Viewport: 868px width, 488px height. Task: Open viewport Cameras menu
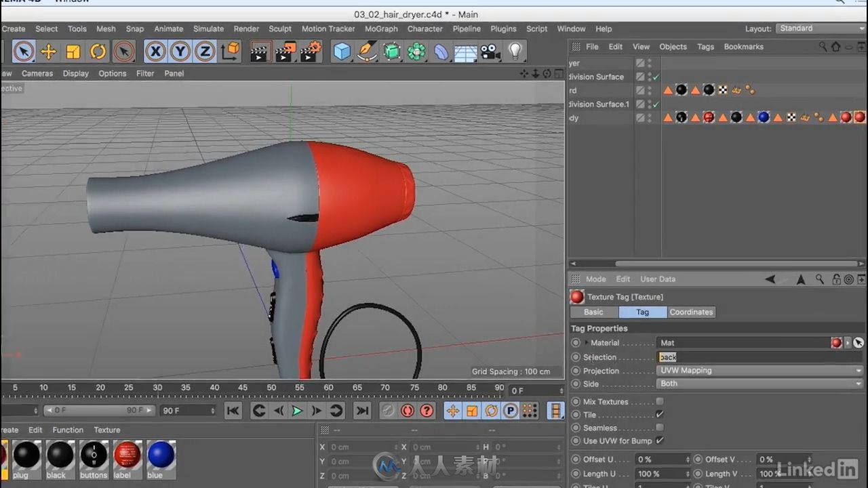coord(37,73)
